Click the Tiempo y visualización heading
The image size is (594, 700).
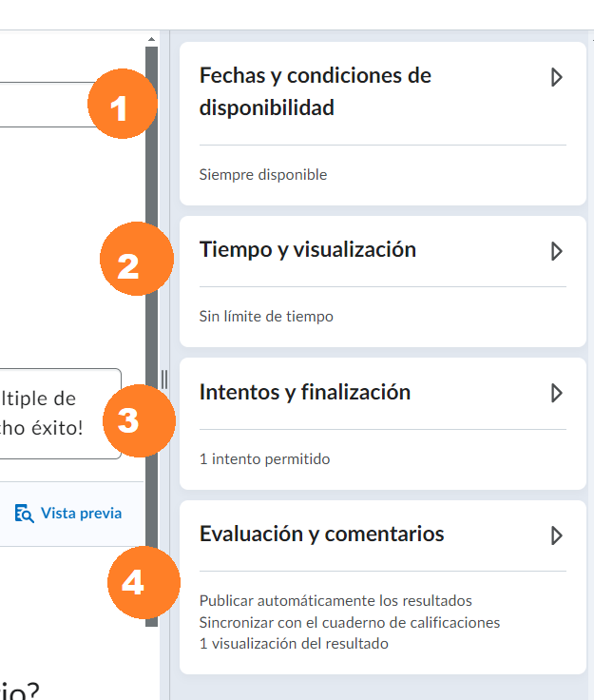tap(308, 250)
